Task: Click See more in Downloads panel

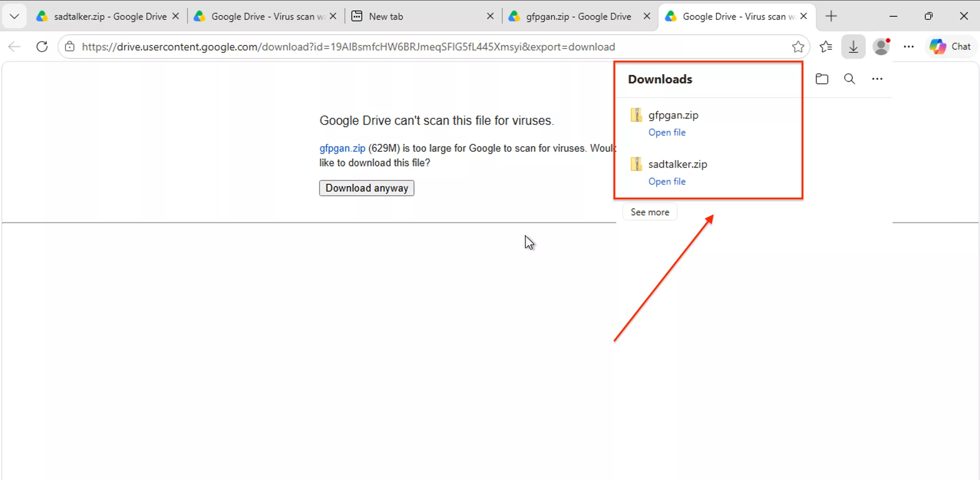Action: (650, 212)
